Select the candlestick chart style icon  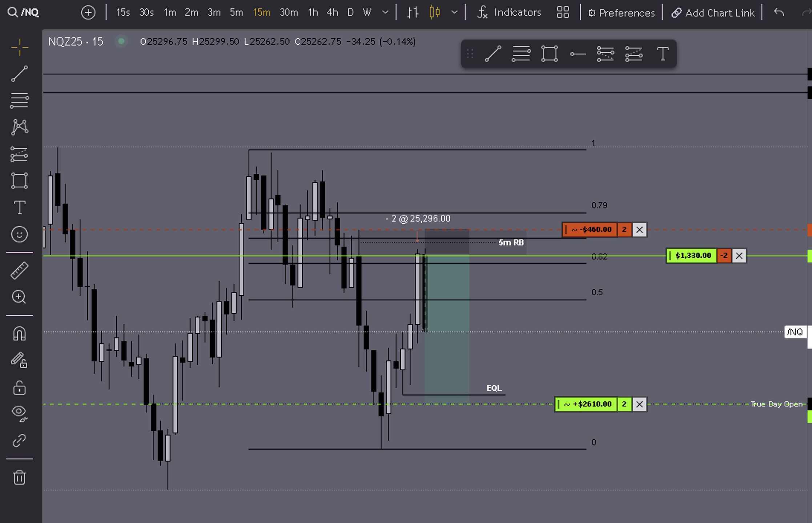pos(435,13)
